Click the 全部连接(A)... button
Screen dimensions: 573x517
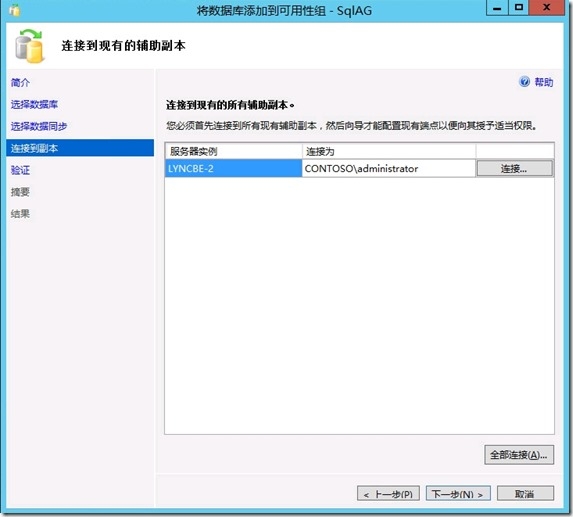(519, 455)
